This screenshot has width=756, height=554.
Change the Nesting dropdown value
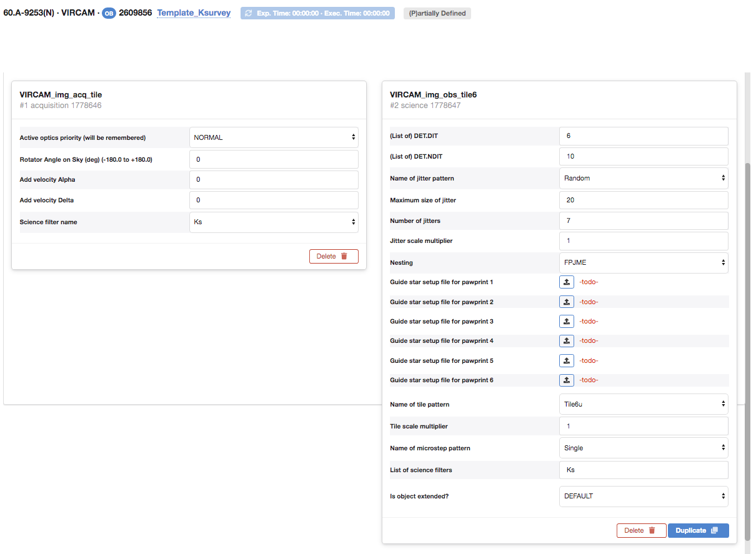pyautogui.click(x=644, y=263)
